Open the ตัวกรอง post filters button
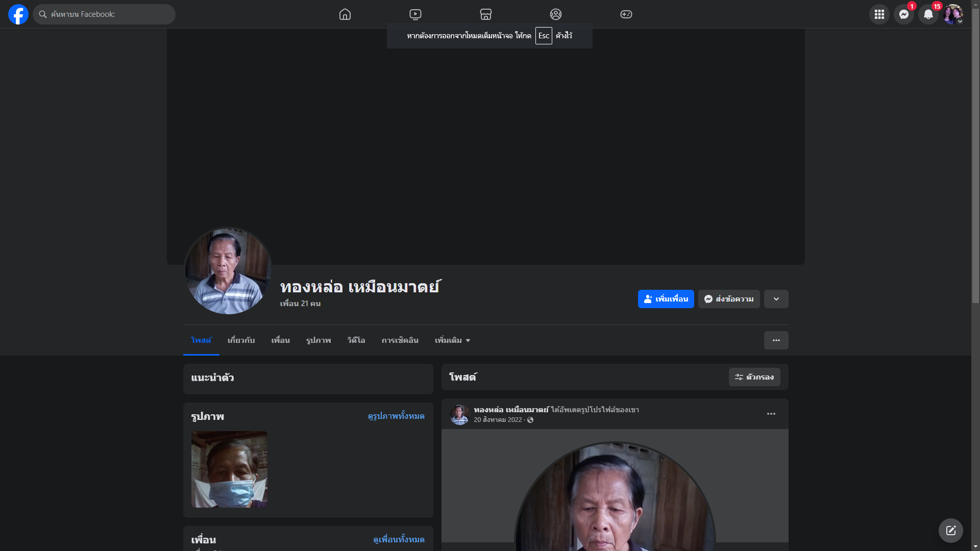 pyautogui.click(x=754, y=377)
